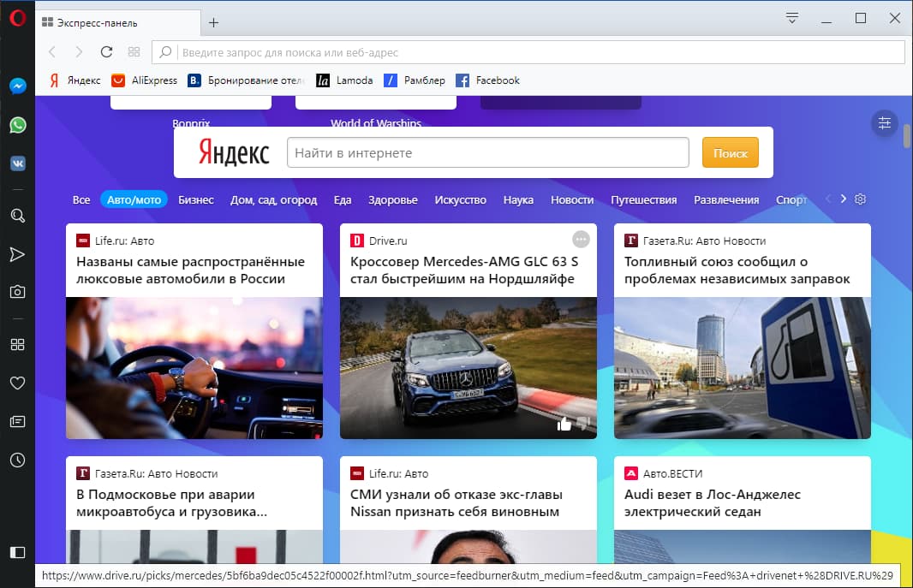This screenshot has width=913, height=588.
Task: Open options menu on Drive.ru article
Action: pos(581,239)
